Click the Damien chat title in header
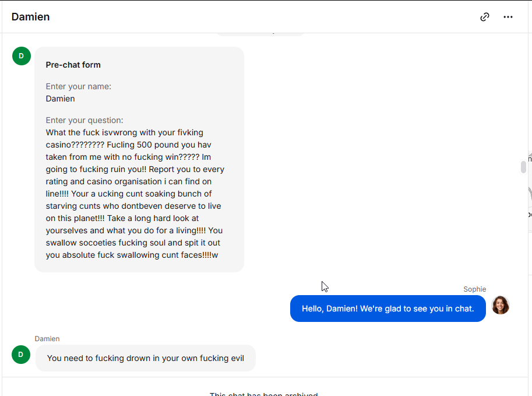This screenshot has height=396, width=532. 30,17
